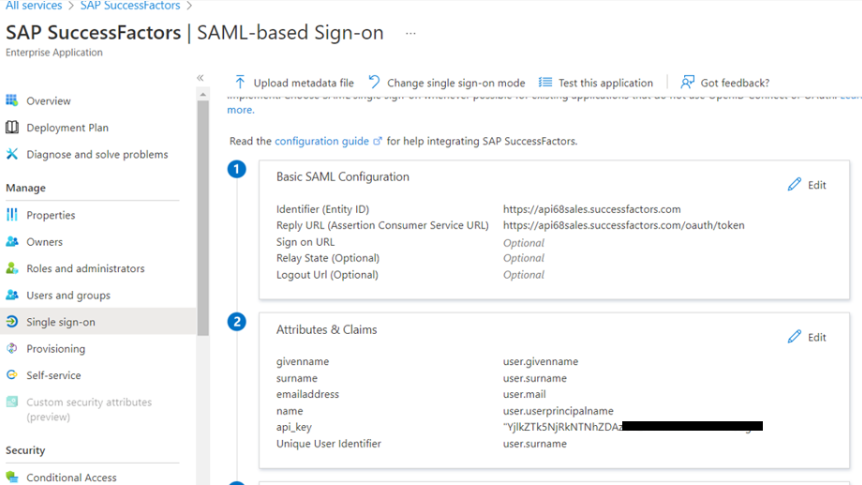Open Users and groups
Screen dimensions: 862x485
[x=68, y=295]
